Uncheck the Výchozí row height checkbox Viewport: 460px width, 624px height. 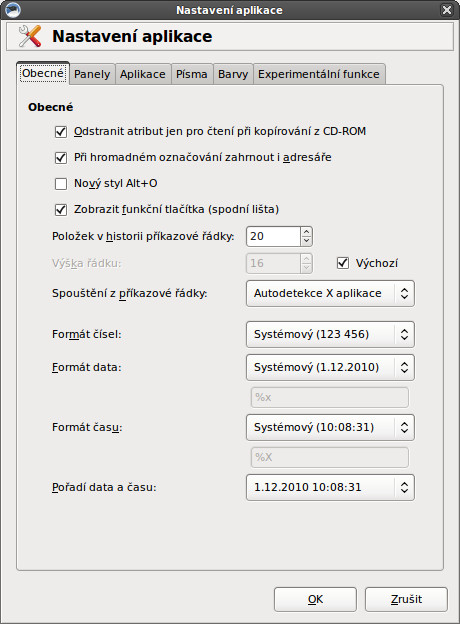(x=343, y=263)
